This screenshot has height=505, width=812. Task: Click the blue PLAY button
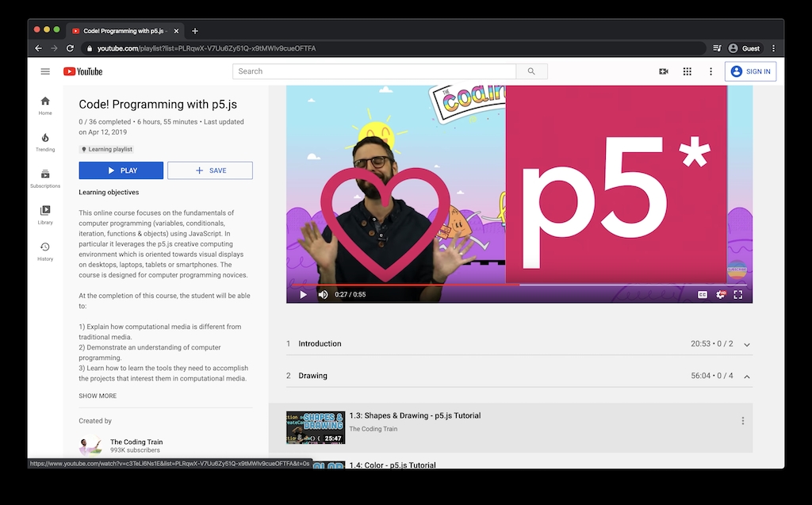tap(121, 170)
